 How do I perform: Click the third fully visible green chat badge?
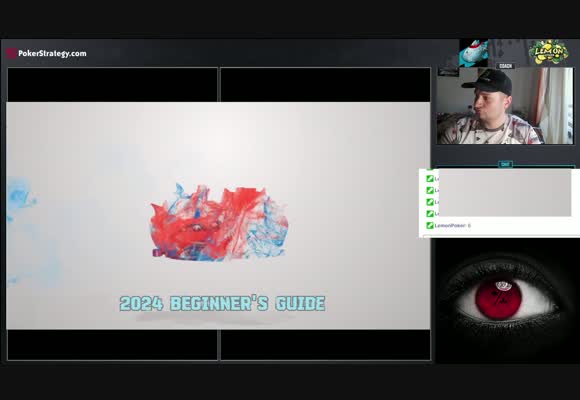coord(429,202)
